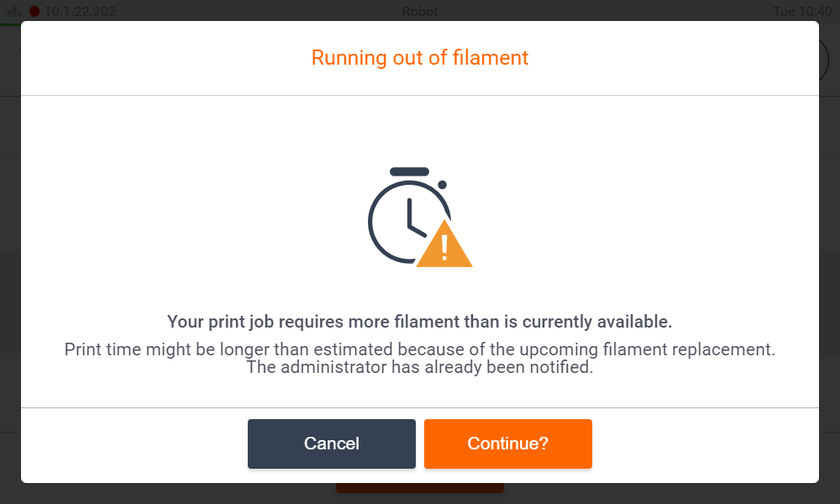Click the network connection icon in top bar
Screen dimensions: 840x504
click(x=15, y=12)
